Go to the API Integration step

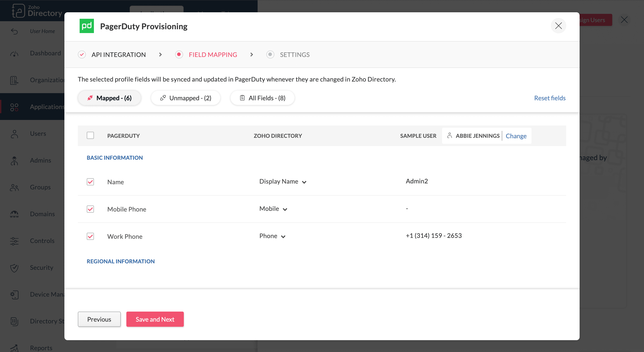point(118,54)
